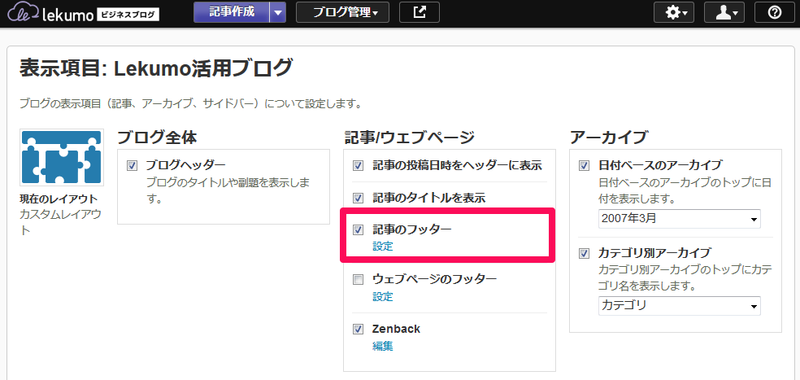Viewport: 800px width, 380px height.
Task: Click the ブログヘッダー label
Action: pos(186,165)
